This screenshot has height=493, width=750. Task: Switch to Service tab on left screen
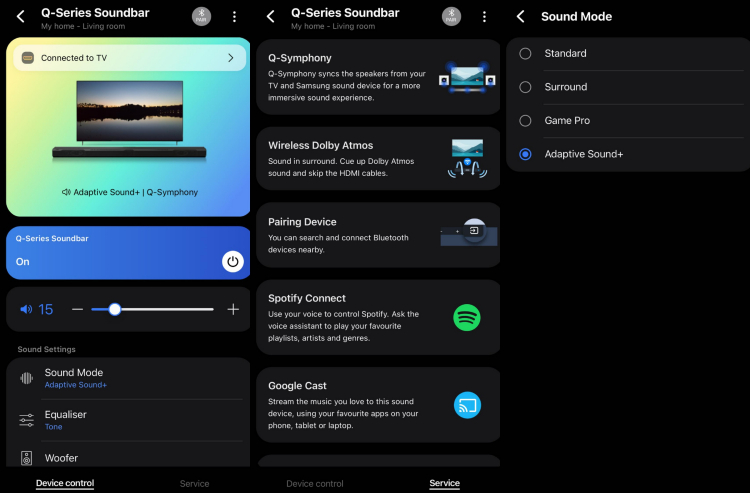tap(194, 483)
